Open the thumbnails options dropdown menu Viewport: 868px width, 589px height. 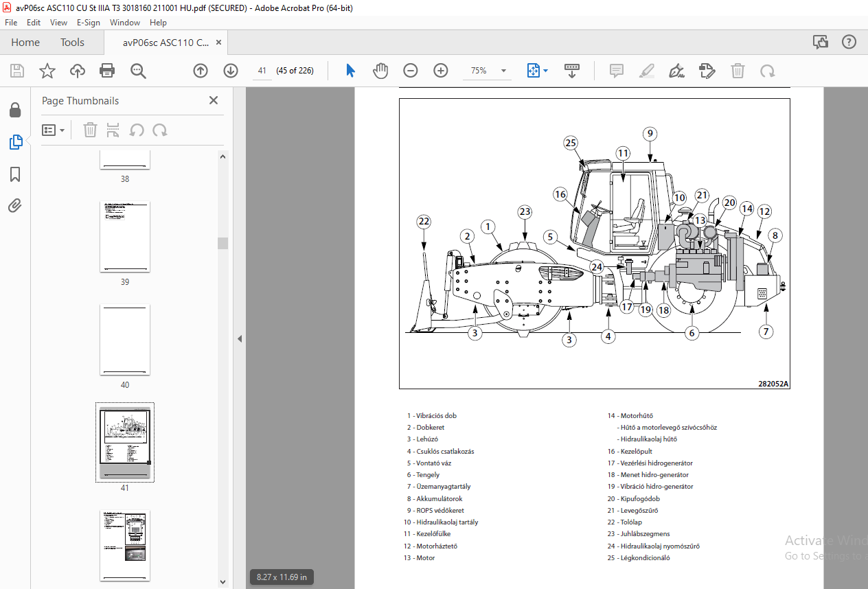pos(54,130)
